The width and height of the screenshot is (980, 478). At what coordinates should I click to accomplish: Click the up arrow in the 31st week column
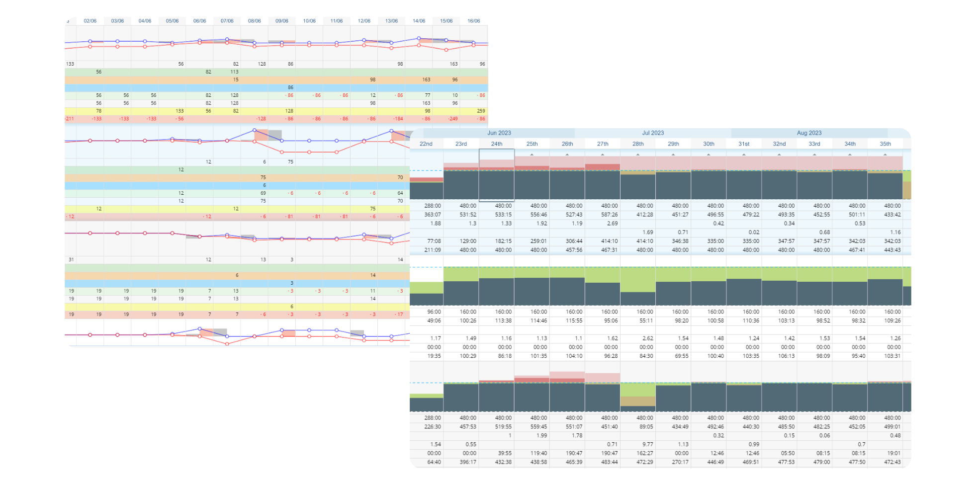pos(744,155)
